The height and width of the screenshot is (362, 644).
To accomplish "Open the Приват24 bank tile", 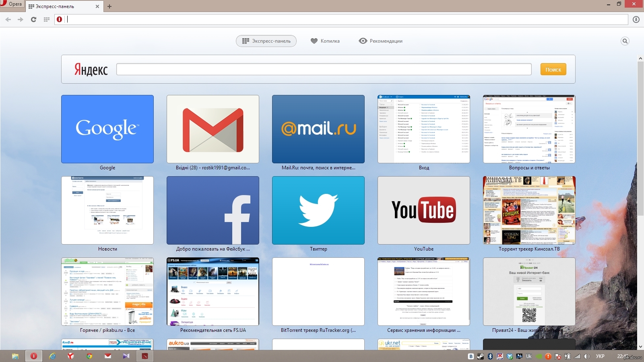I will pyautogui.click(x=529, y=292).
